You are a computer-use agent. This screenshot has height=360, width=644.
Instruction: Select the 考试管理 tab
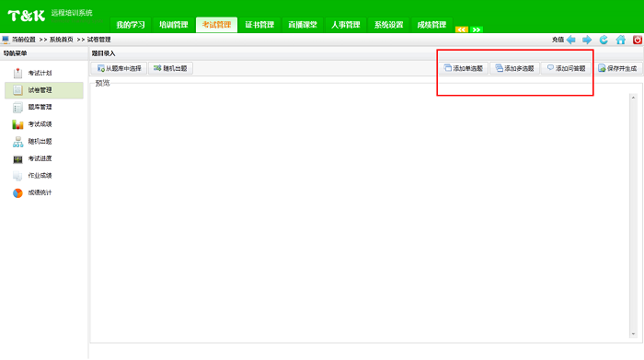pos(216,25)
